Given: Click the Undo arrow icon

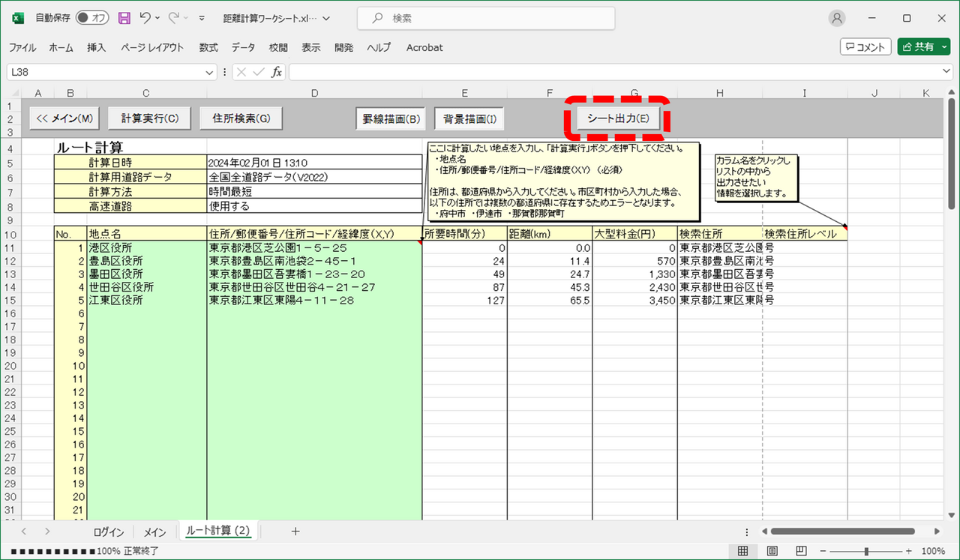Looking at the screenshot, I should click(145, 18).
